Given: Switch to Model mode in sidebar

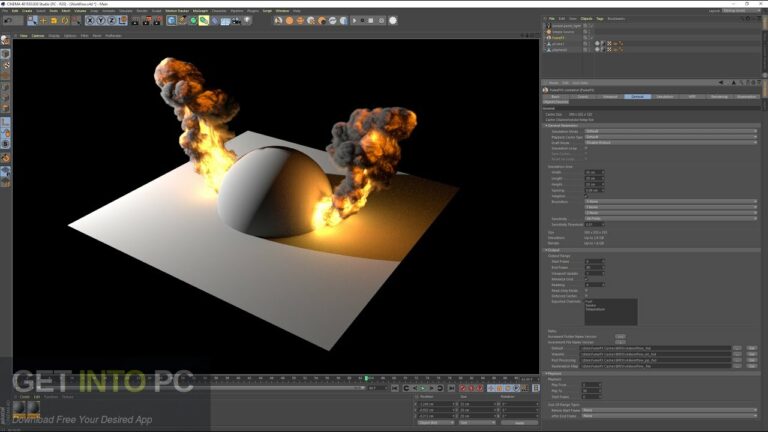Looking at the screenshot, I should pyautogui.click(x=5, y=53).
